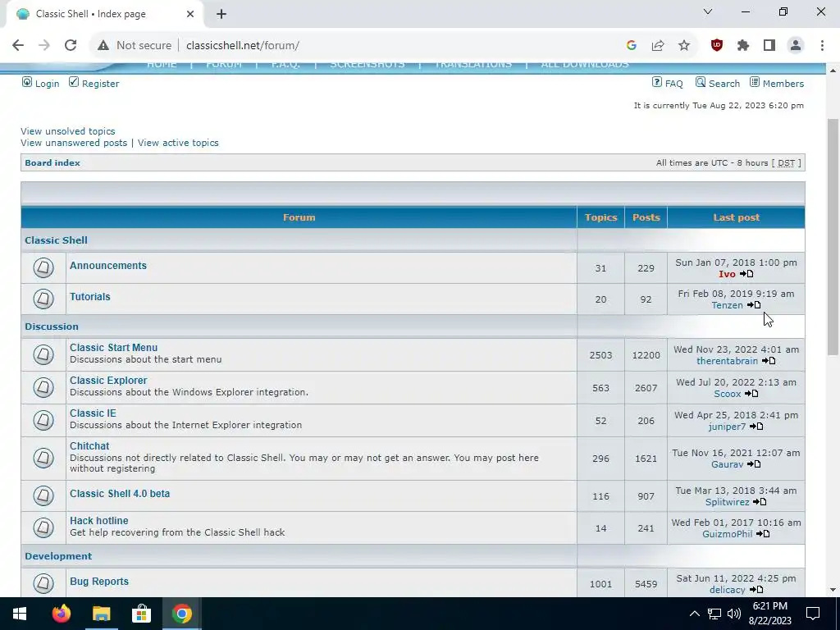Open the Chrome three-dot menu
This screenshot has height=630, width=840.
pyautogui.click(x=822, y=46)
